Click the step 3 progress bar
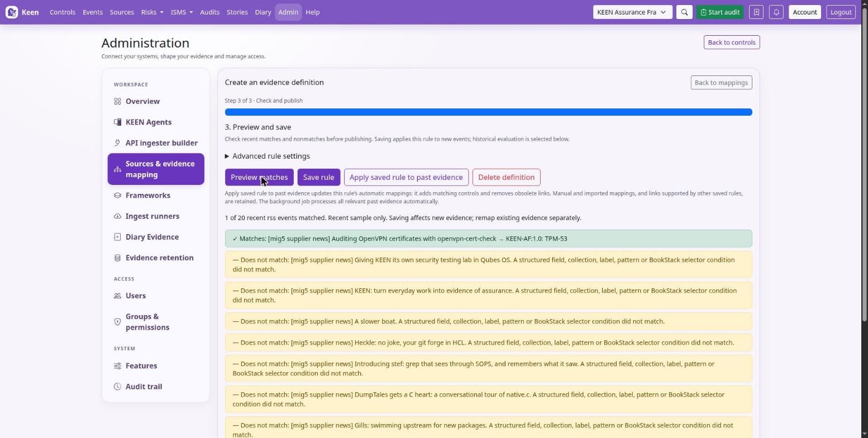This screenshot has height=438, width=868. 488,112
